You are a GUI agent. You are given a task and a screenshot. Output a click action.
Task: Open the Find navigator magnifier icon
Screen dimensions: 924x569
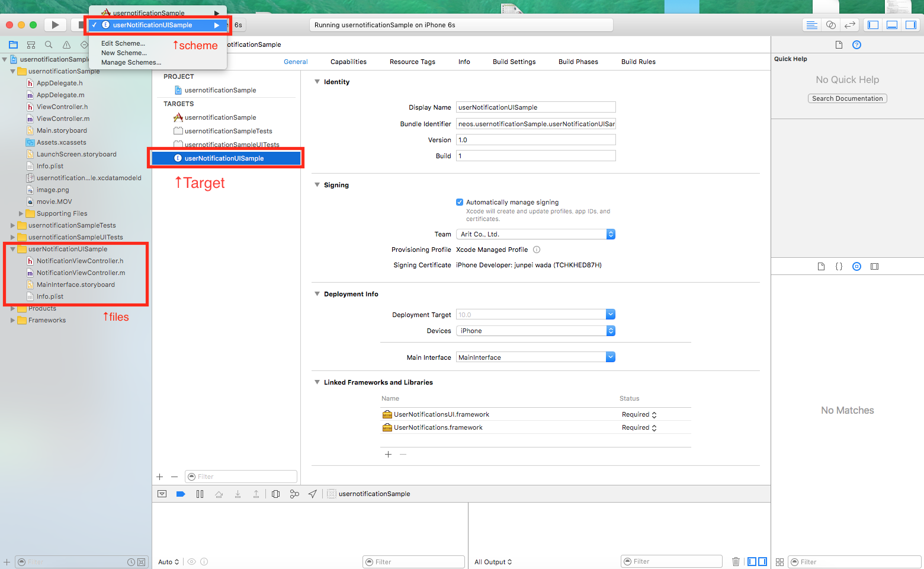point(49,44)
